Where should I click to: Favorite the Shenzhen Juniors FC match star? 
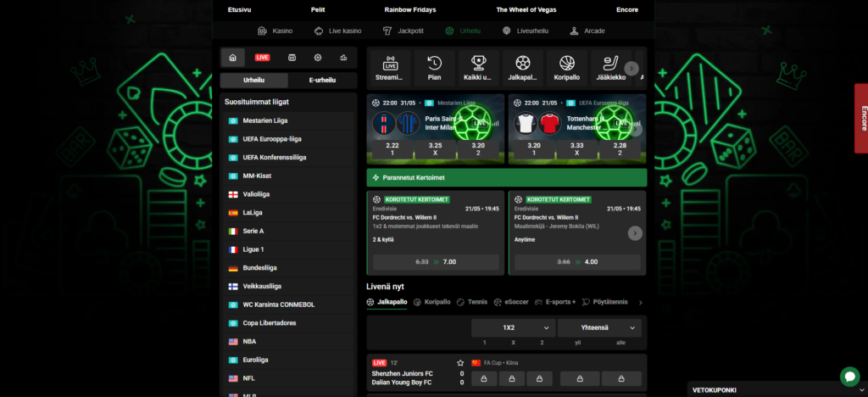click(460, 363)
